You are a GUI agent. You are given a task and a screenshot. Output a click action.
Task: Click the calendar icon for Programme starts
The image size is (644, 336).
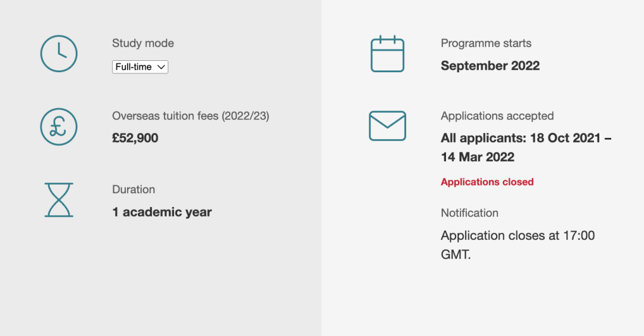388,54
